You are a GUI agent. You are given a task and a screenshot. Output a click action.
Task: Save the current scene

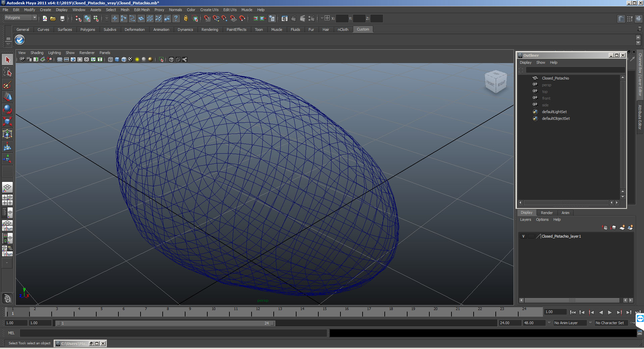point(62,18)
